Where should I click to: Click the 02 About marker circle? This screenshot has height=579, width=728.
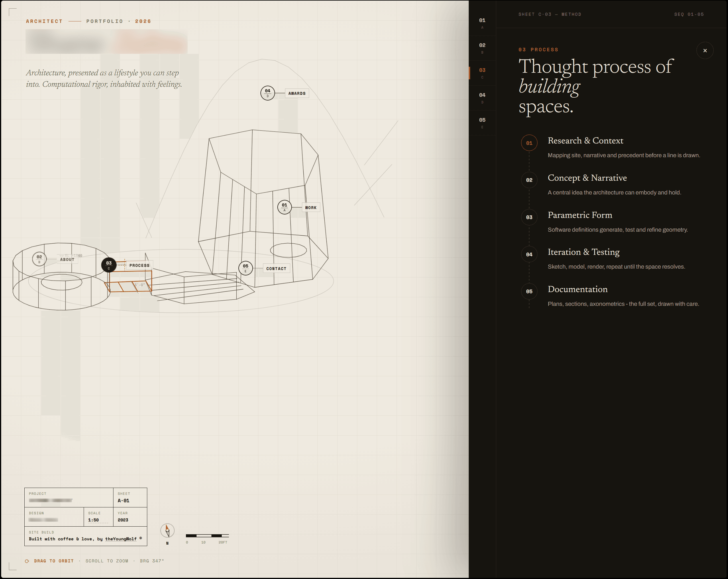(x=39, y=259)
